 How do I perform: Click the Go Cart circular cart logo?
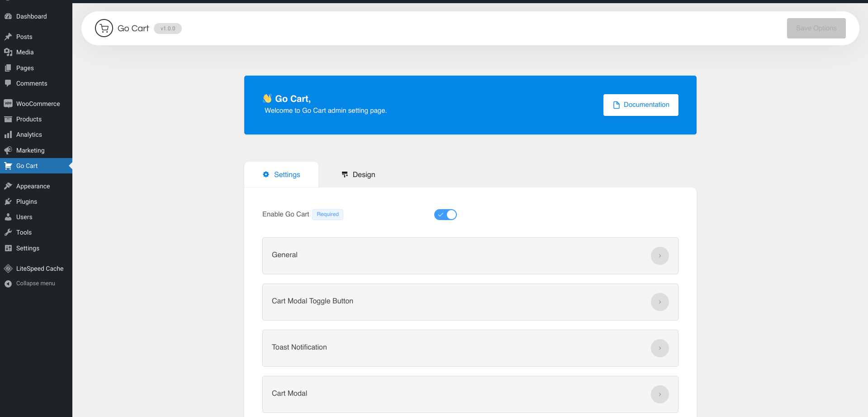tap(104, 28)
